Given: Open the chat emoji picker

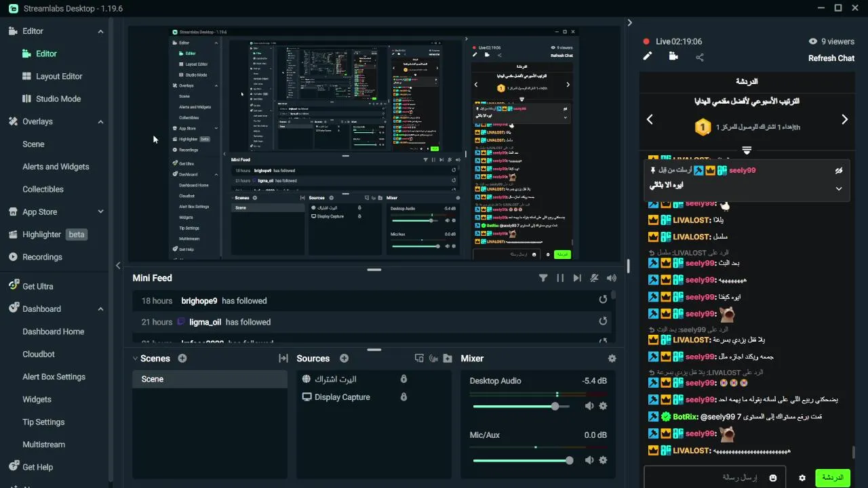Looking at the screenshot, I should coord(773,478).
